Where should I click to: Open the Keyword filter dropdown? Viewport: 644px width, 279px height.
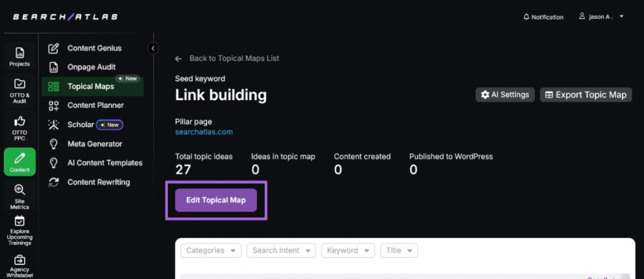[x=348, y=251]
